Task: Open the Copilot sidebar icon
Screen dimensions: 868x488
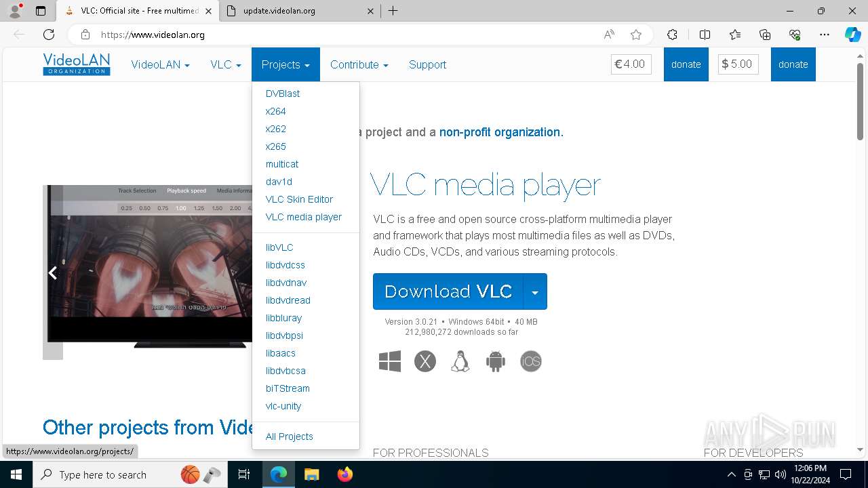Action: coord(852,35)
